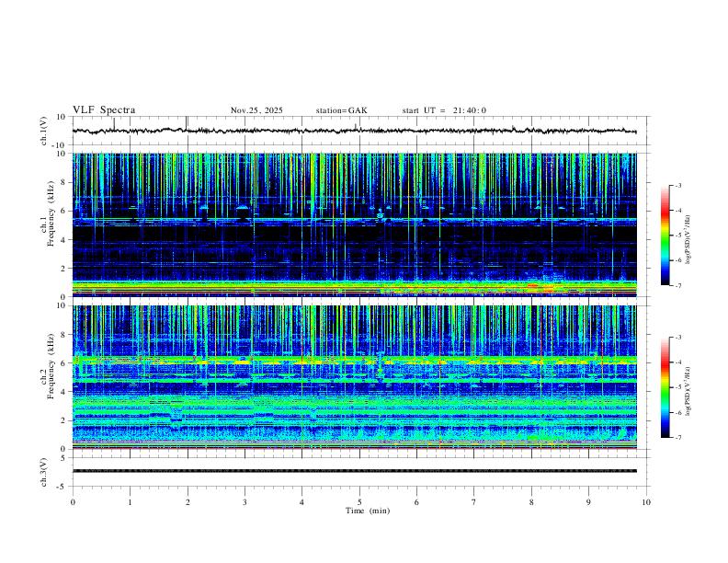Select the date text "Nov.25, 2025"
Image resolution: width=728 pixels, height=563 pixels.
[256, 110]
